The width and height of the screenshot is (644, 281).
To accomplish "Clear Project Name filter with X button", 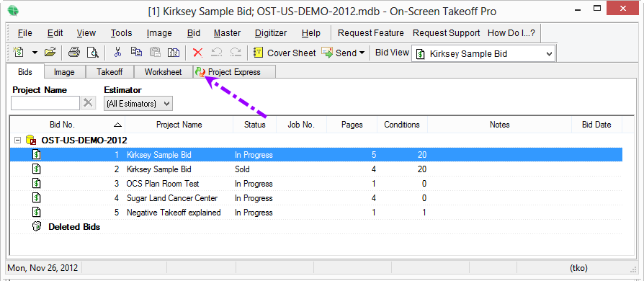I will (x=87, y=103).
